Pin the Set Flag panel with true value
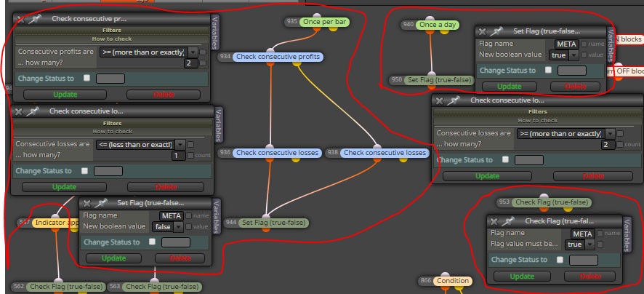 point(496,31)
